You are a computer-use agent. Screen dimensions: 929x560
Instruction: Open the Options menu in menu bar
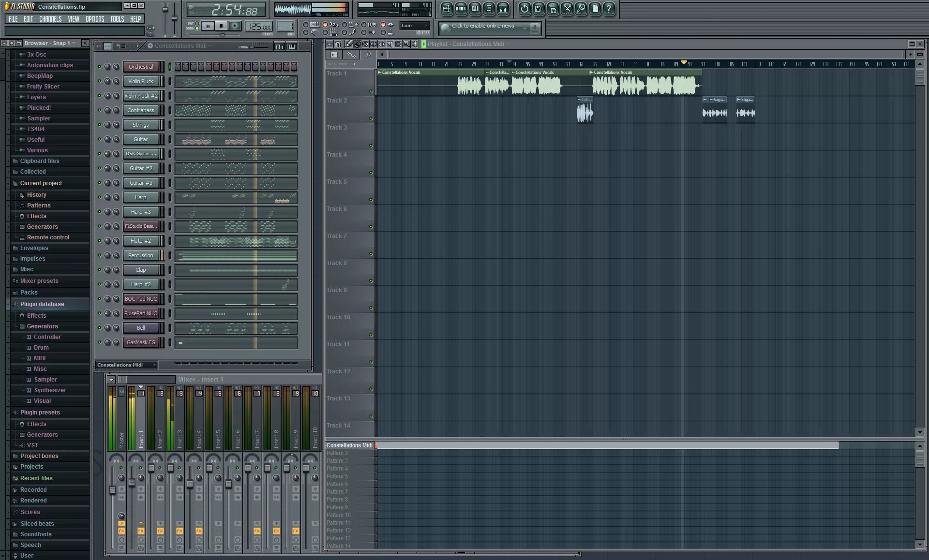click(x=94, y=18)
